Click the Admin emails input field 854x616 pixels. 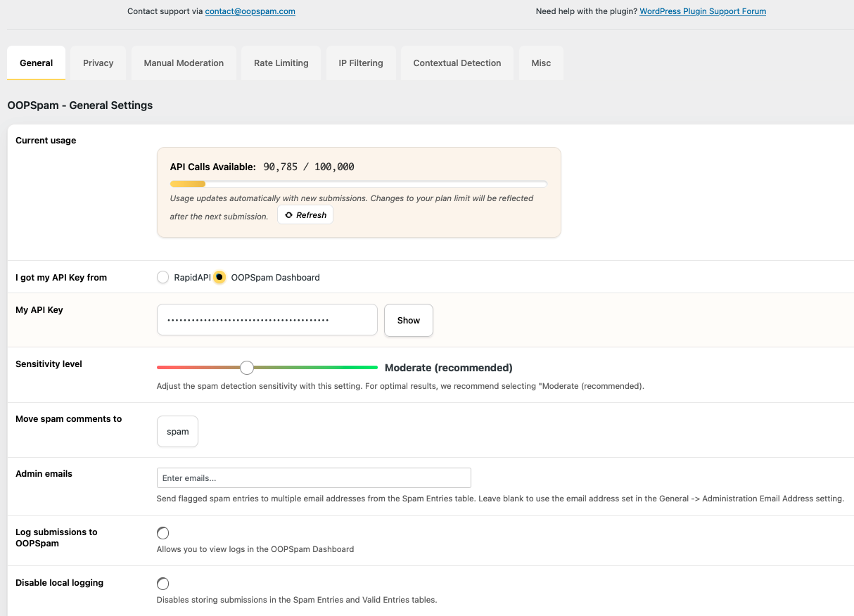tap(313, 478)
